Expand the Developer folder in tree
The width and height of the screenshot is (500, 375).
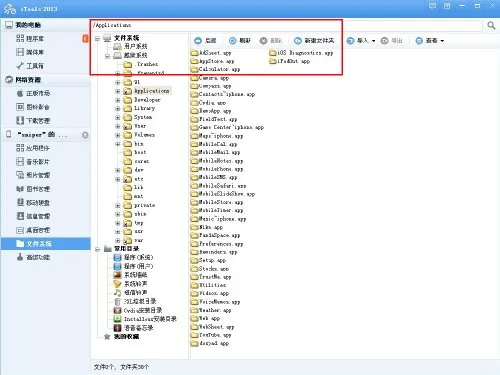[118, 100]
